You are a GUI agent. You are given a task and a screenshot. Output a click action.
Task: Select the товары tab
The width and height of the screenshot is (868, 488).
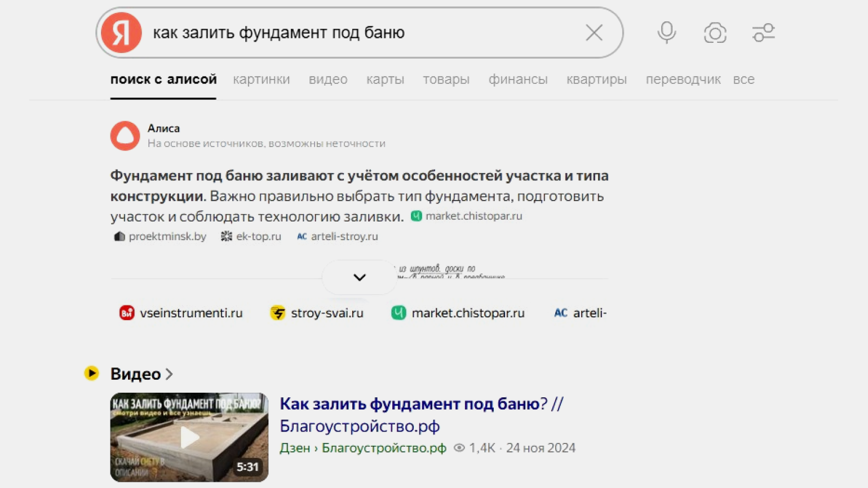coord(446,79)
